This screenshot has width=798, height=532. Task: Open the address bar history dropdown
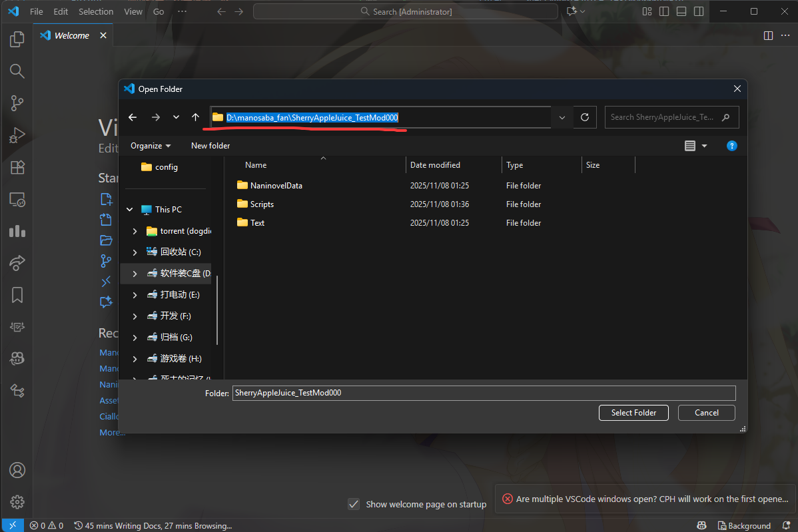coord(562,117)
